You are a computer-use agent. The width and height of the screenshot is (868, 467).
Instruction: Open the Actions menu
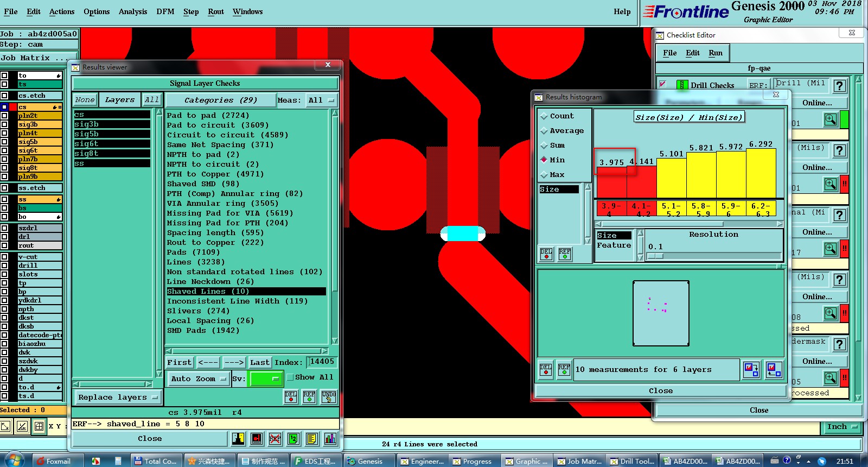[x=62, y=11]
